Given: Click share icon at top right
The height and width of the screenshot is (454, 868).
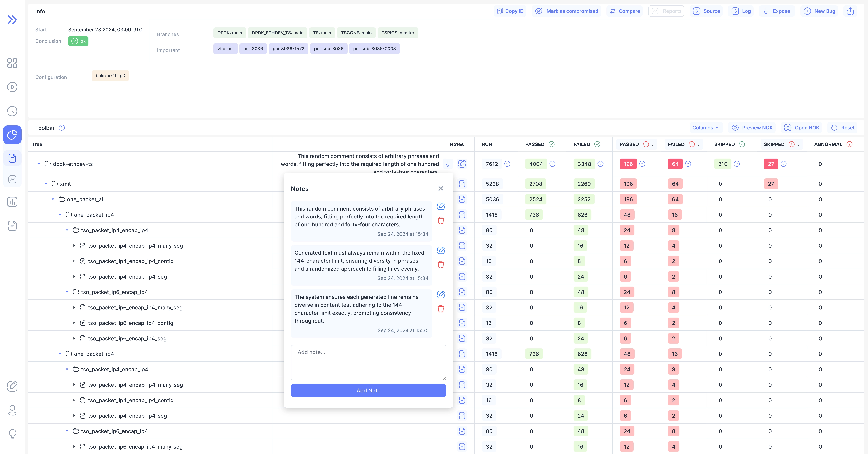Looking at the screenshot, I should tap(850, 11).
